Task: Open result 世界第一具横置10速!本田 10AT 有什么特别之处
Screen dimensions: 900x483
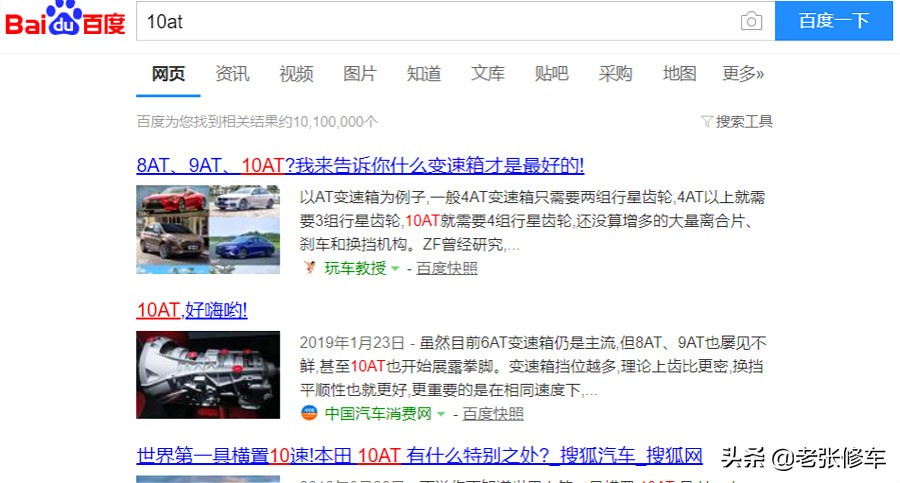Action: coord(420,456)
